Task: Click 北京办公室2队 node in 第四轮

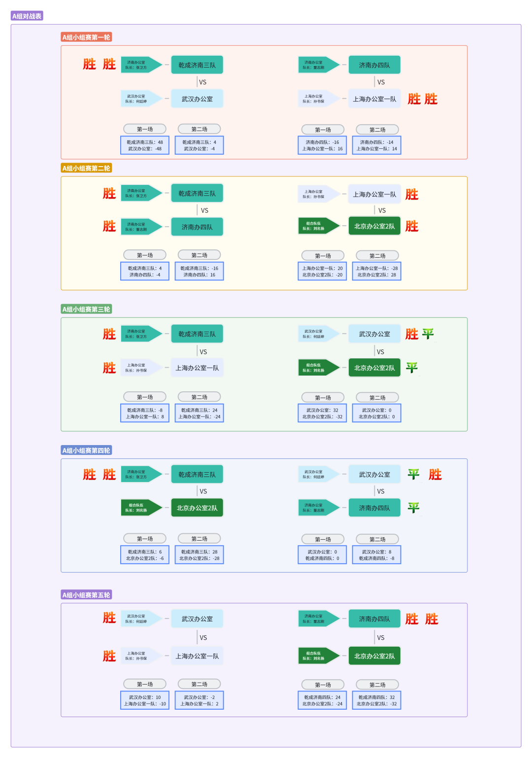Action: tap(197, 508)
